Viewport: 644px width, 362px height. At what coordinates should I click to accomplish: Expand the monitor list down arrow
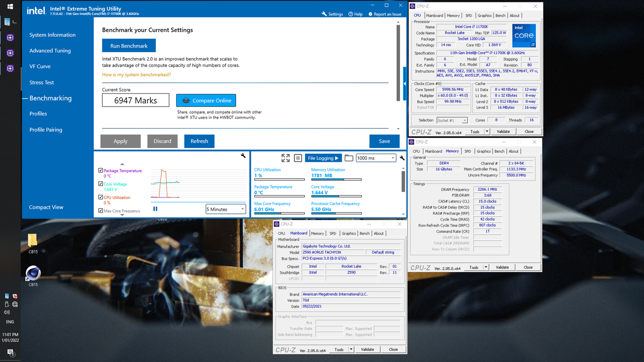122,215
